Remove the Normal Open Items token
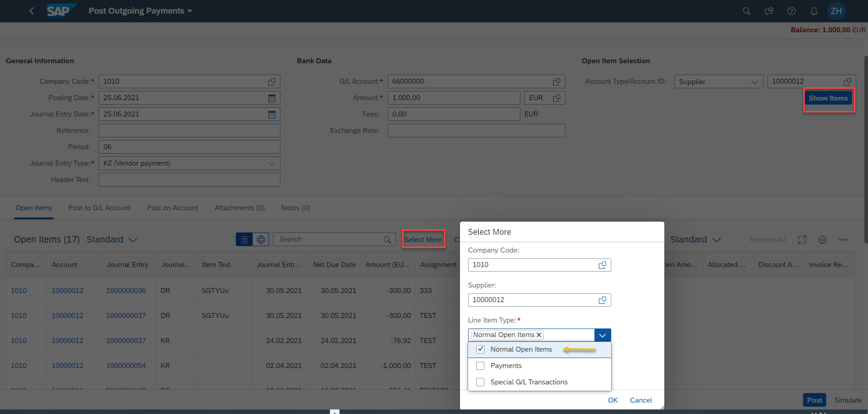This screenshot has width=868, height=414. pyautogui.click(x=539, y=335)
